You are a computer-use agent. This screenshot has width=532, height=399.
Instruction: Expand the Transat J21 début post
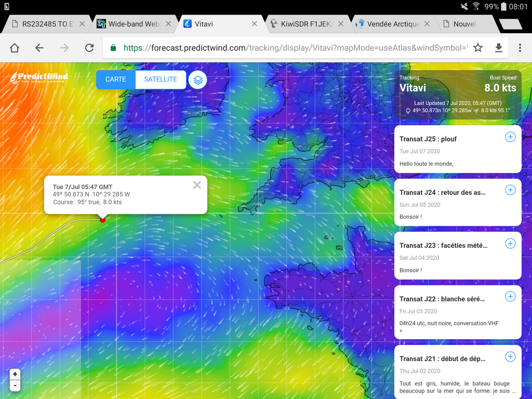point(510,356)
